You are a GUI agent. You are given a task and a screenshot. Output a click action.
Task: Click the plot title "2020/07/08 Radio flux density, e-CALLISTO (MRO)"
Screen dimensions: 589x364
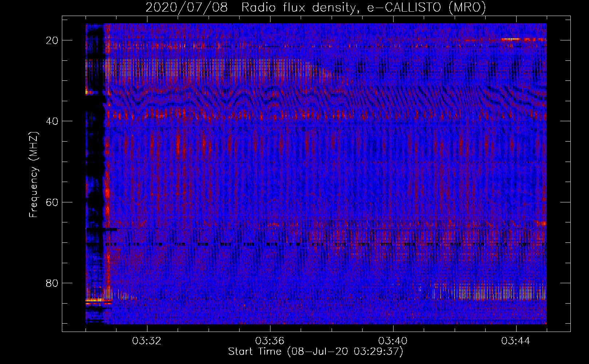tap(316, 8)
